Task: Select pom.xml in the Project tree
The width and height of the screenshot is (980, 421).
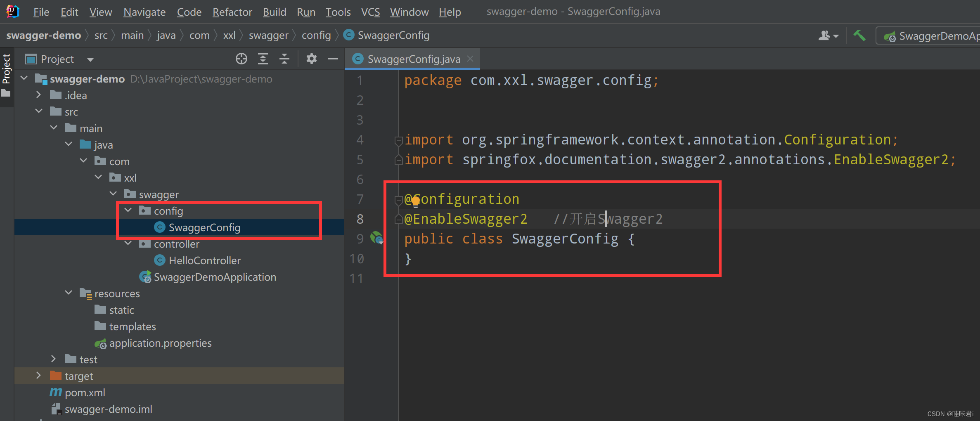Action: coord(85,392)
